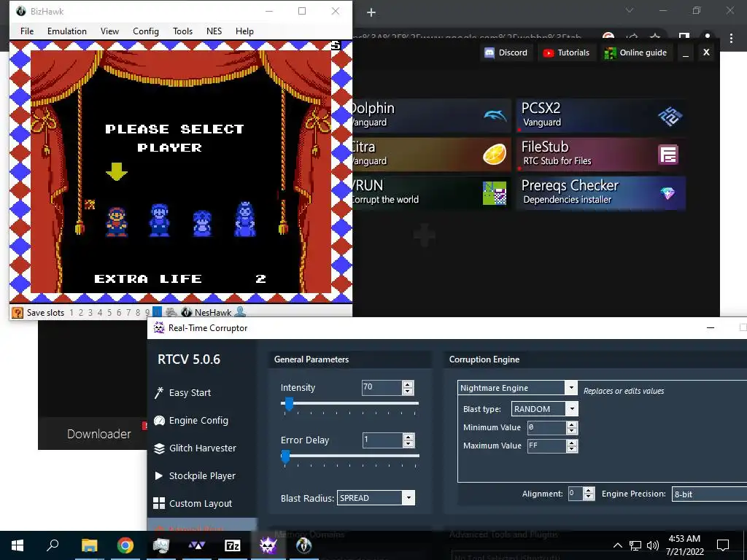Click the Engine Config gauge icon

pos(158,421)
